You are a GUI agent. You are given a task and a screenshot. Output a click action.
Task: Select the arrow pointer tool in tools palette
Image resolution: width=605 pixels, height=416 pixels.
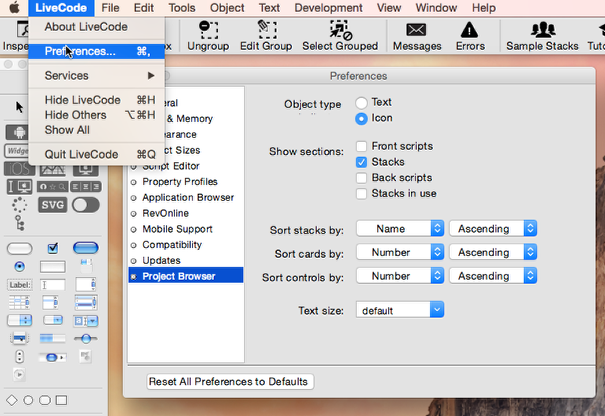tap(19, 107)
